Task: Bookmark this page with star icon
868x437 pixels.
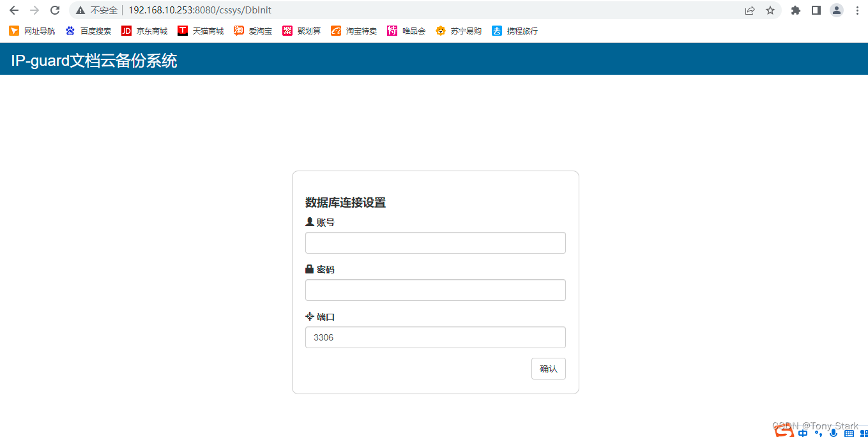Action: coord(770,10)
